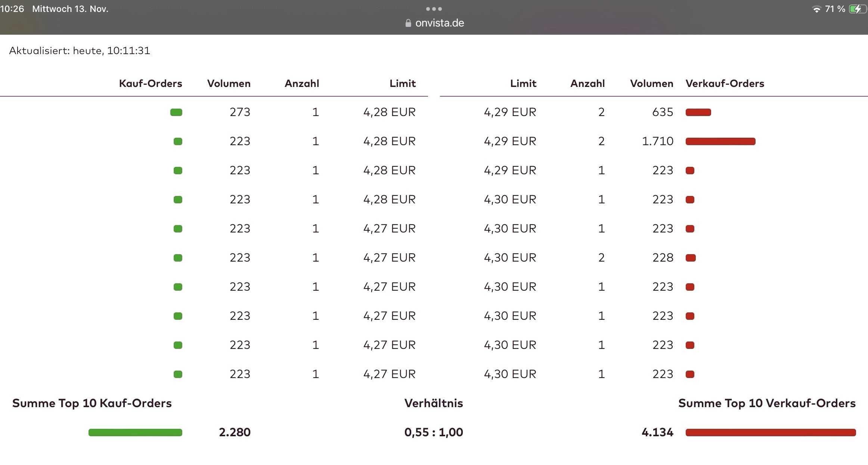Click the Verkauf-Orders column header

725,84
